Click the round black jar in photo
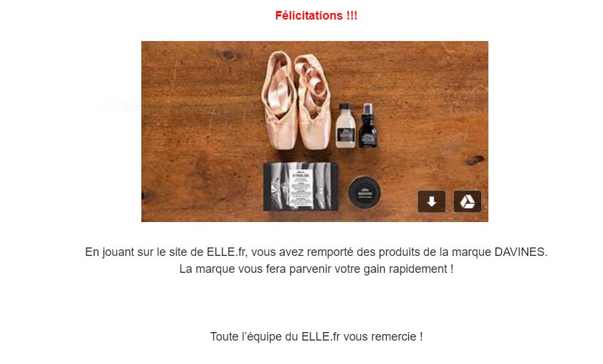603x364 pixels. tap(364, 192)
